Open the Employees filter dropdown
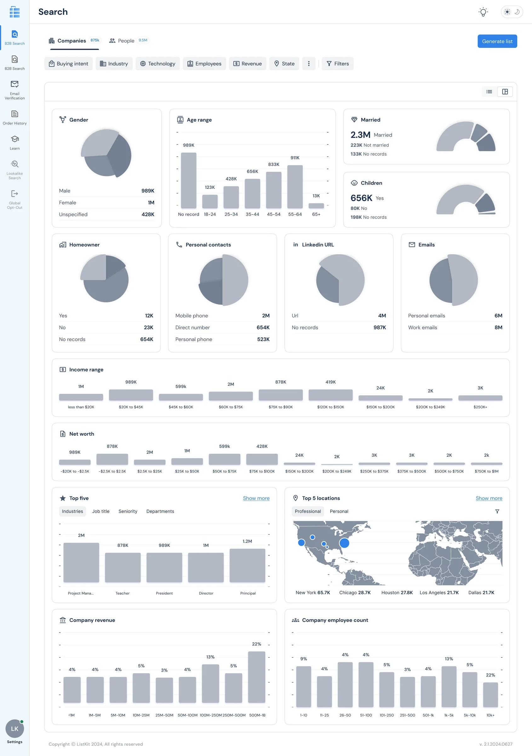The image size is (532, 756). [x=204, y=64]
